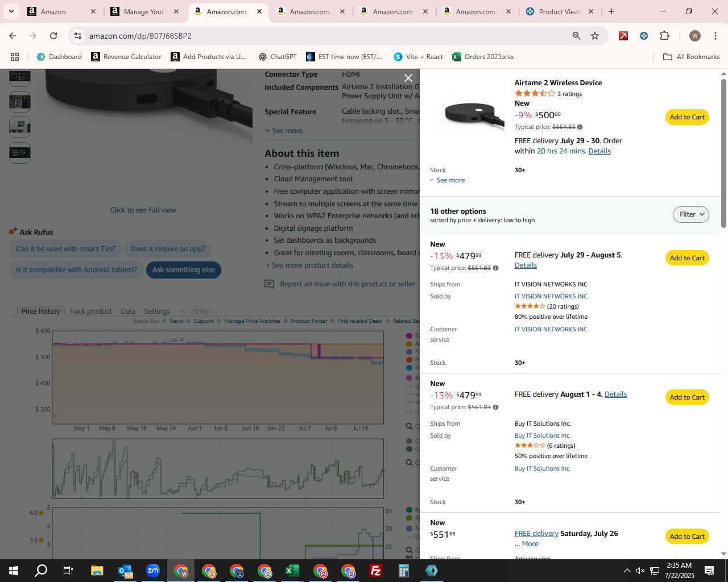Ask Rufus about Android tablet compatibility

click(x=76, y=270)
